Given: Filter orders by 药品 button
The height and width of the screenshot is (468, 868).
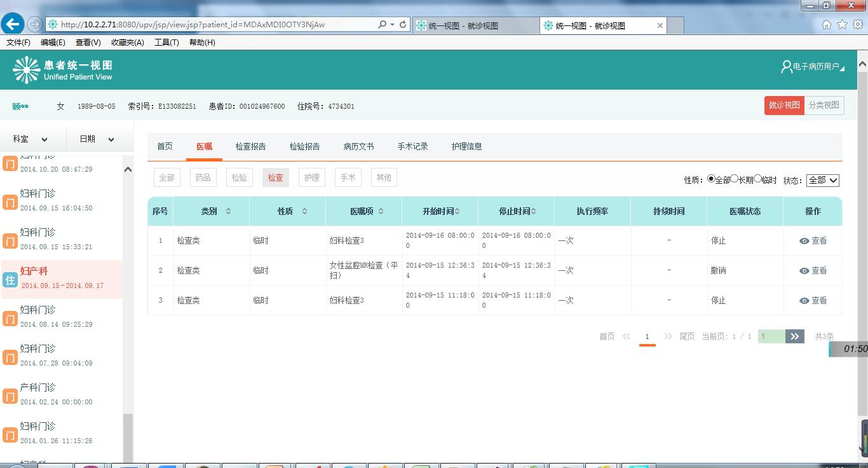Looking at the screenshot, I should pos(203,178).
